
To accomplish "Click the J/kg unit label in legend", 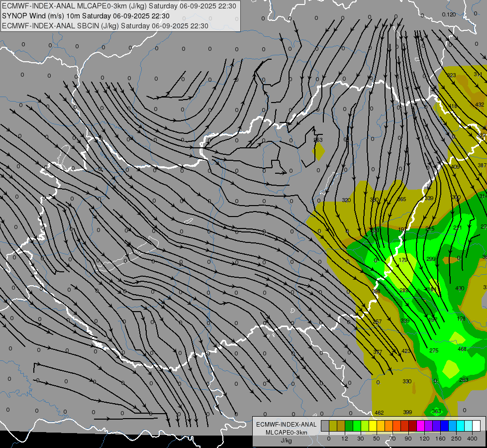I will [287, 441].
